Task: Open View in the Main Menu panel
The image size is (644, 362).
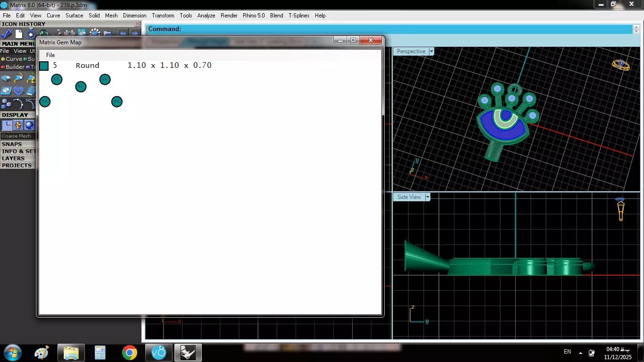Action: [x=20, y=51]
